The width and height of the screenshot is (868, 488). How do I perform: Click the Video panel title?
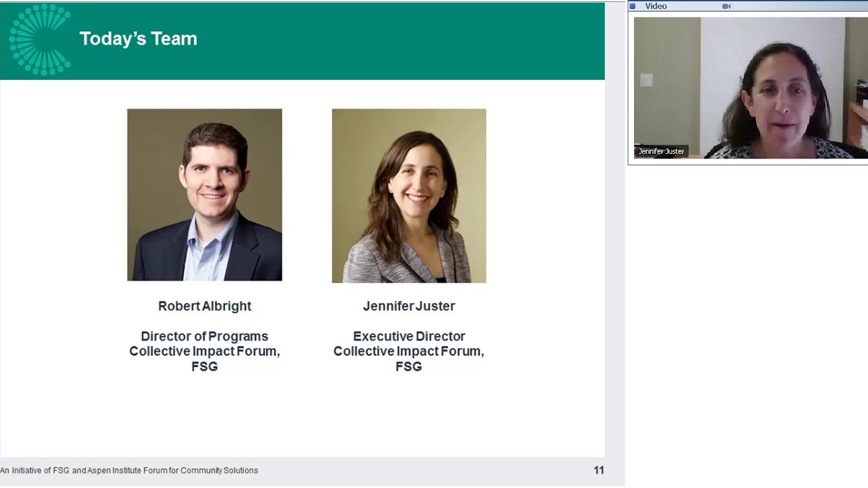coord(656,6)
